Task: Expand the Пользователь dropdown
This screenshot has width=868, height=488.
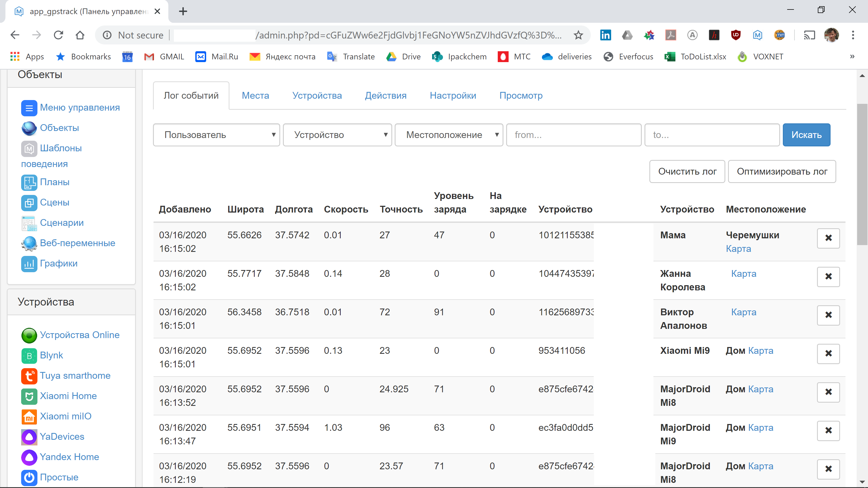Action: (x=216, y=135)
